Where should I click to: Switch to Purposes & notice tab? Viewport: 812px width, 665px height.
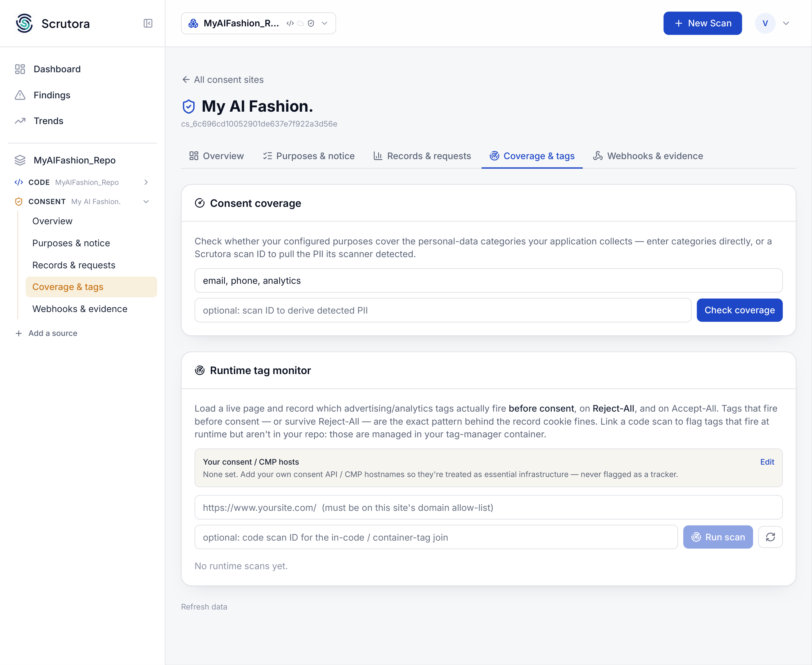(308, 156)
